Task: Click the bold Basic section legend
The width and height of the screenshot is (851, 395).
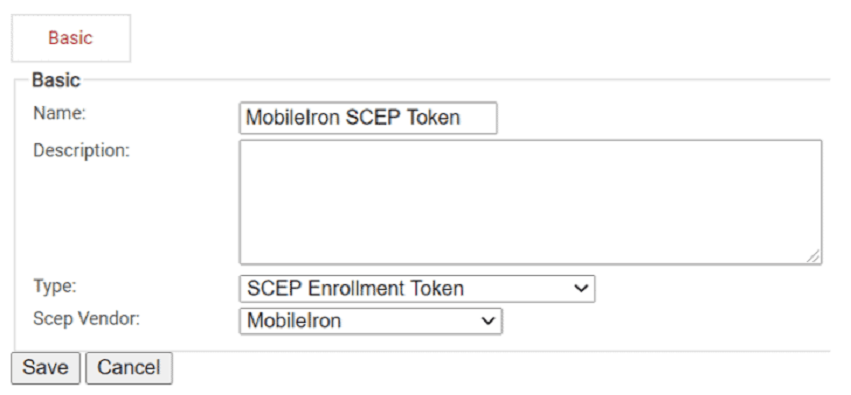Action: [56, 80]
